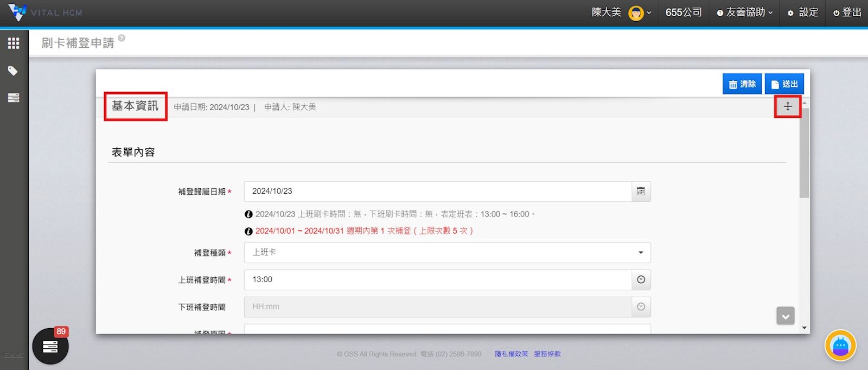Click the help question mark beside 刷卡補登申請
This screenshot has width=868, height=370.
click(122, 38)
